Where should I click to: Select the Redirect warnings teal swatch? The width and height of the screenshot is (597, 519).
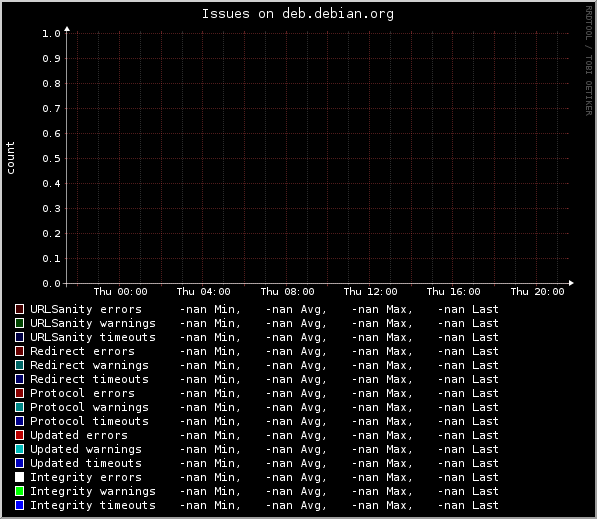tap(19, 365)
